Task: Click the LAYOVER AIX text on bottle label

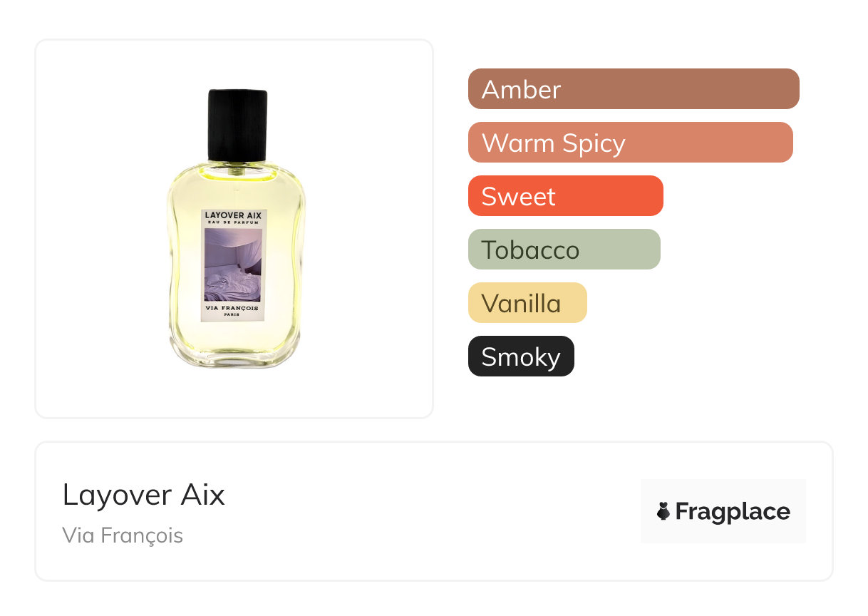Action: click(233, 215)
